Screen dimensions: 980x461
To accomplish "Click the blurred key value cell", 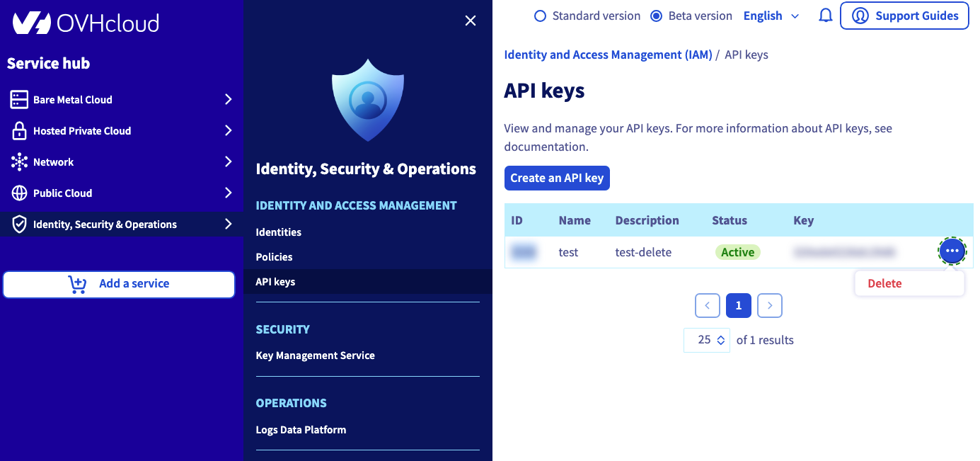I will coord(844,252).
